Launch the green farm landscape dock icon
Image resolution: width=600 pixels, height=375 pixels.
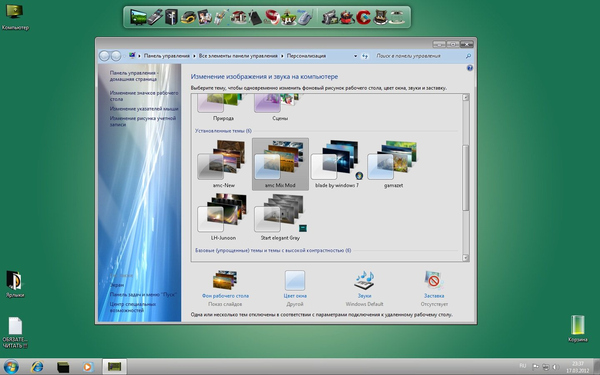pyautogui.click(x=289, y=17)
